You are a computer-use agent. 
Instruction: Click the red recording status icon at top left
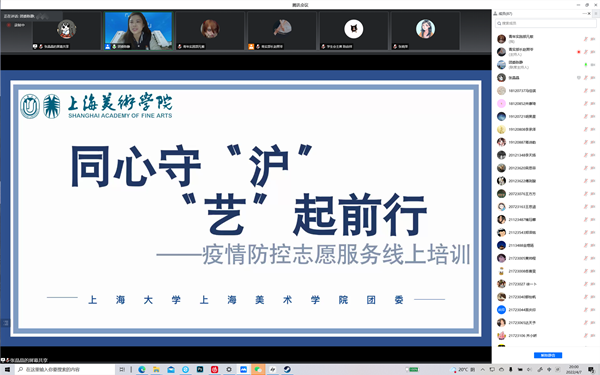[x=8, y=25]
